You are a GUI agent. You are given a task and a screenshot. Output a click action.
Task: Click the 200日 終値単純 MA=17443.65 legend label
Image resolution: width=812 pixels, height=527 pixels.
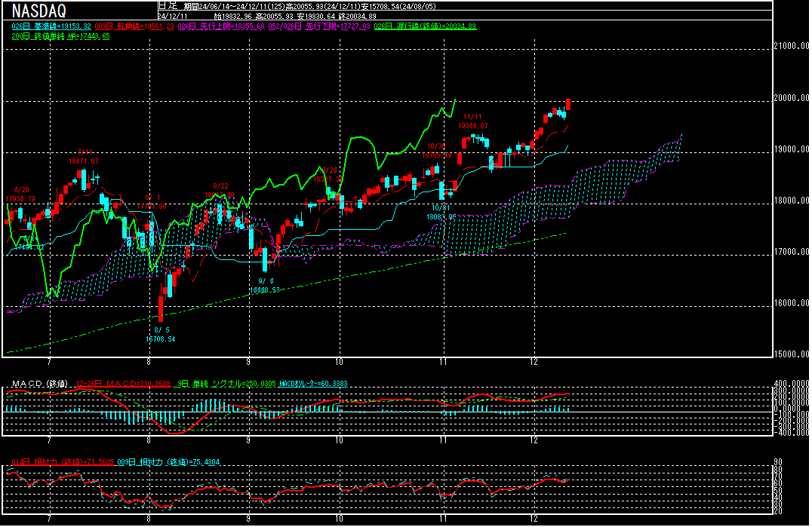[x=60, y=37]
